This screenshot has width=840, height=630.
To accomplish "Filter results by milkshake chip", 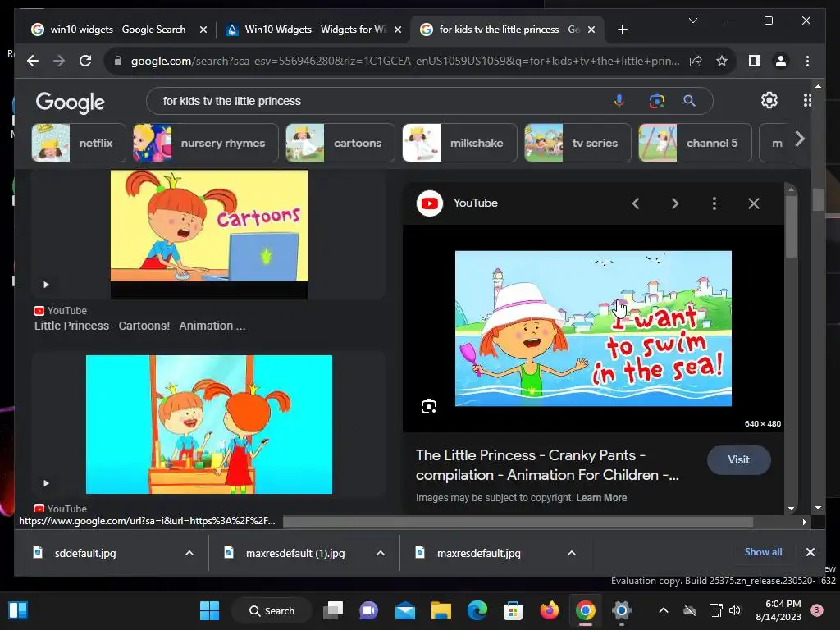I will point(459,143).
